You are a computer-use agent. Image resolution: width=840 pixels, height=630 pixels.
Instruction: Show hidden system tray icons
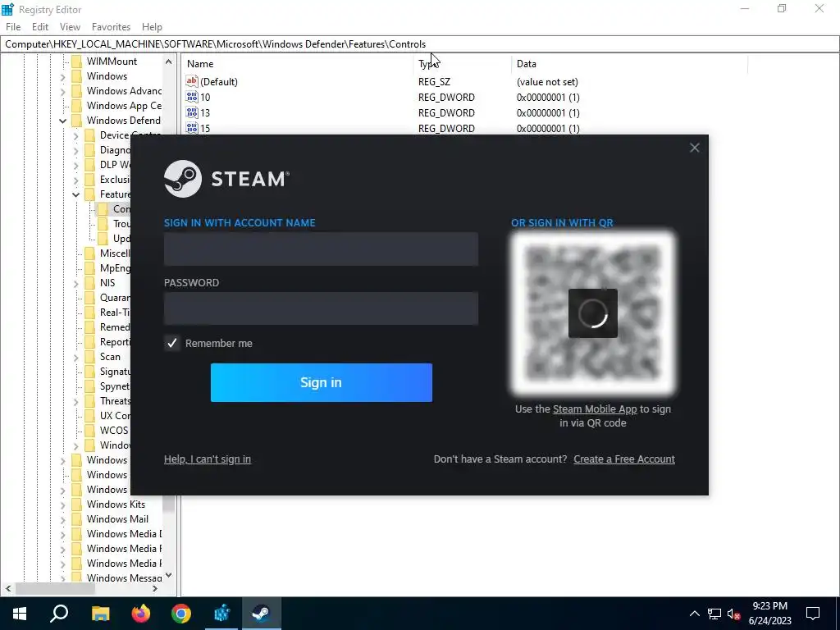(x=694, y=614)
